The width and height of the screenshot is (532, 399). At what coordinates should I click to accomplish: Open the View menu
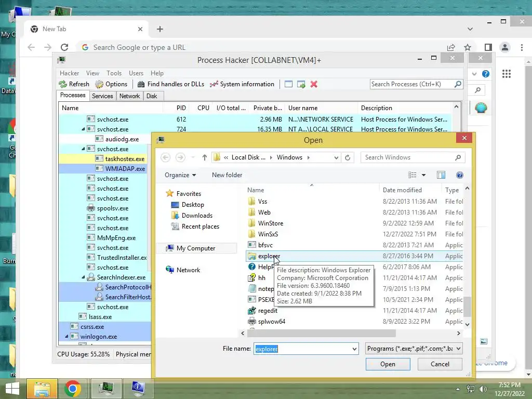[x=92, y=73]
